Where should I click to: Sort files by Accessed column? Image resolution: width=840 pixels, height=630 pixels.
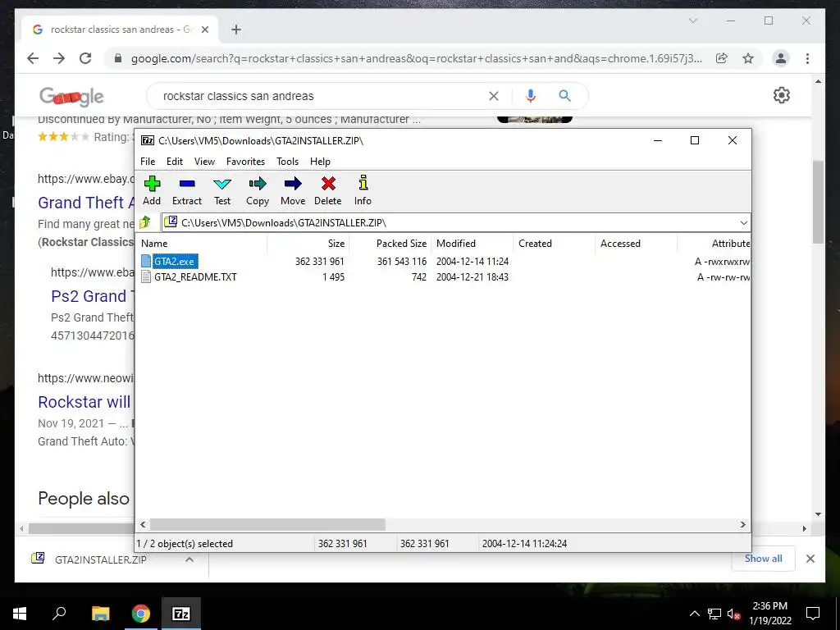coord(636,243)
